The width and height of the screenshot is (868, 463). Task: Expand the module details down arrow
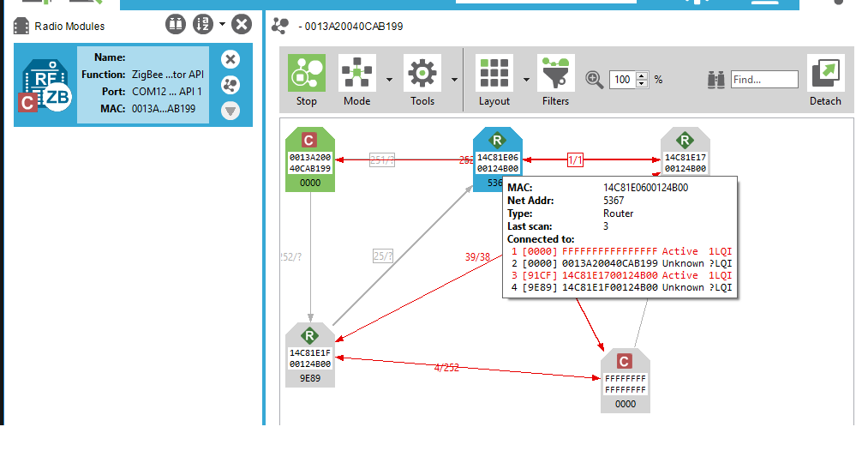(230, 111)
